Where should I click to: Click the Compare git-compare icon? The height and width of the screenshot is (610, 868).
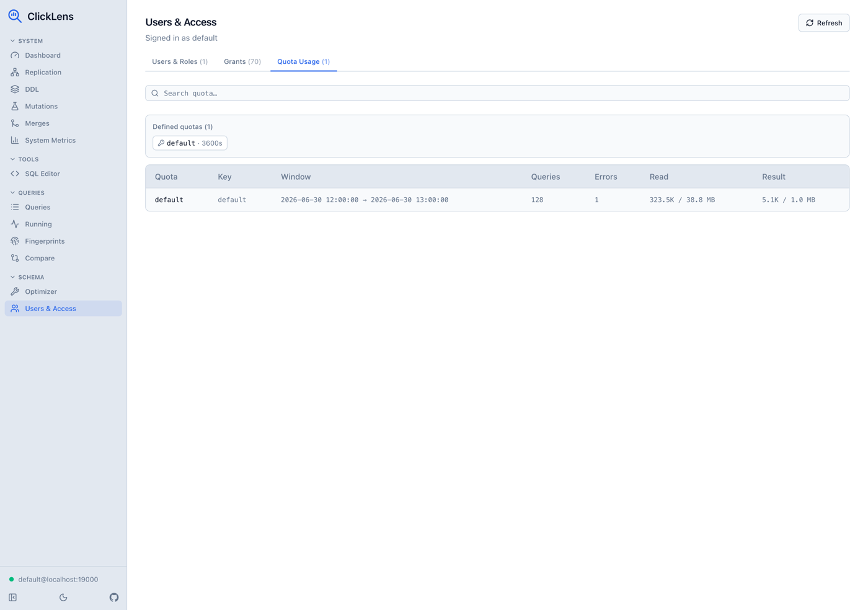(x=15, y=258)
